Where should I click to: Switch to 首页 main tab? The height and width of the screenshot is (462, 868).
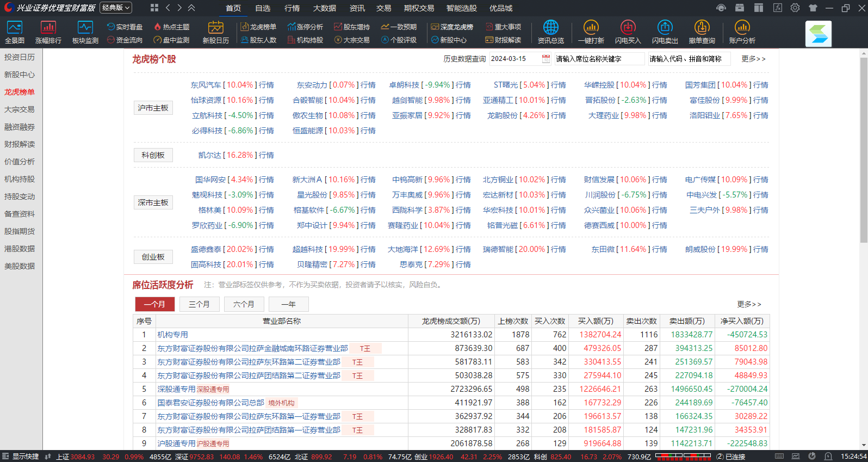[233, 8]
